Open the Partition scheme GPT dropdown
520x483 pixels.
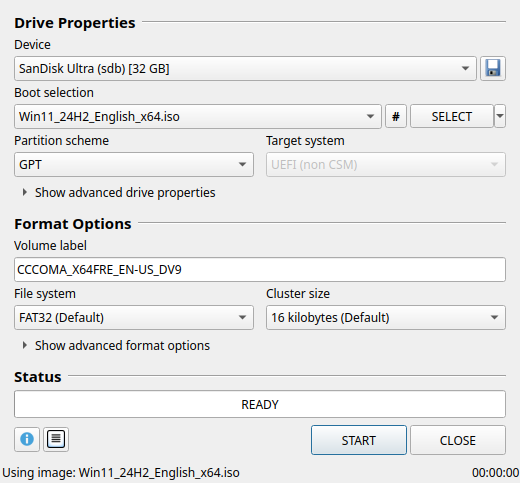[x=134, y=165]
